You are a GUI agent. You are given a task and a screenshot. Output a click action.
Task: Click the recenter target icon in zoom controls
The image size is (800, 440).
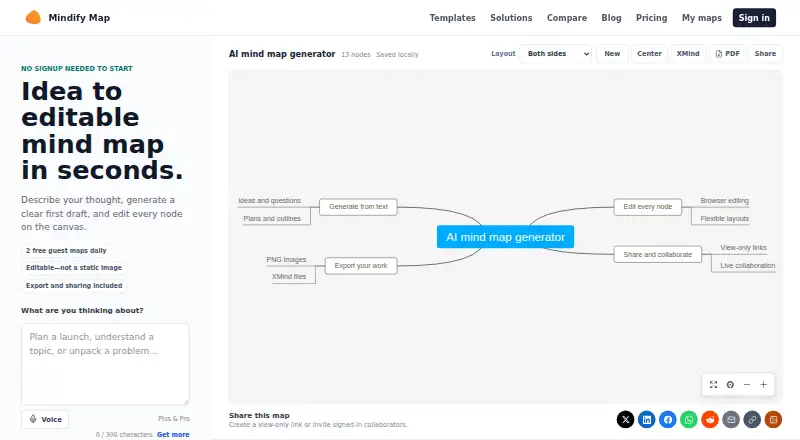730,384
